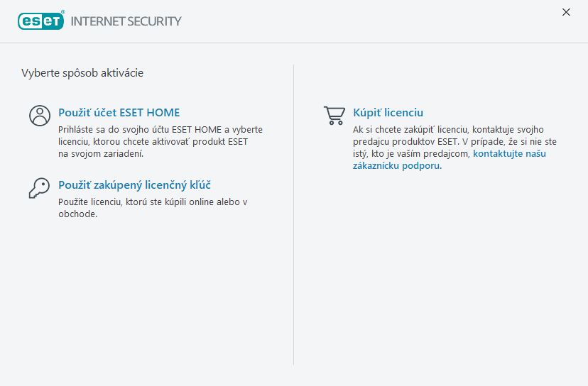Click the shopping cart icon
Image resolution: width=588 pixels, height=386 pixels.
[334, 116]
